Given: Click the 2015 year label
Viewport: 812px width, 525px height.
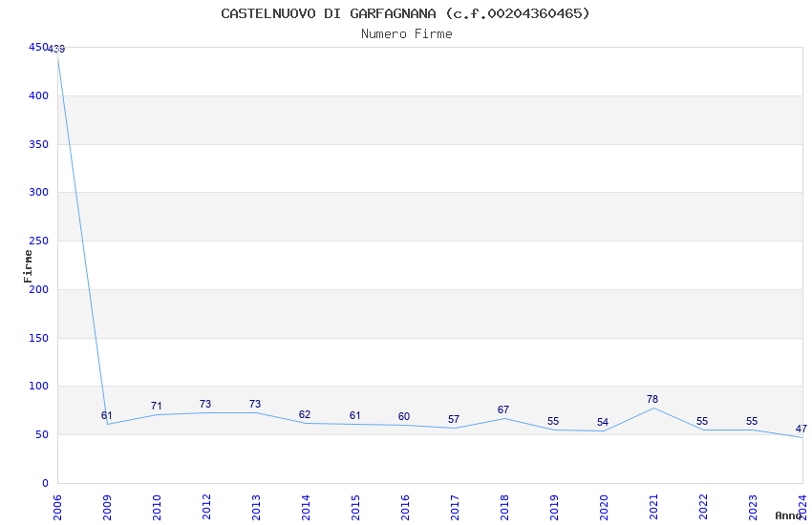Looking at the screenshot, I should click(x=355, y=507).
